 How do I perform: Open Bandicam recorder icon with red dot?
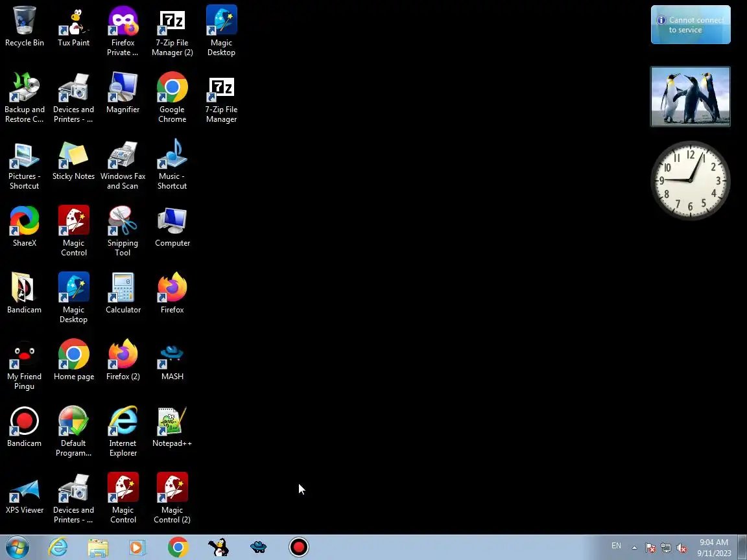[24, 426]
